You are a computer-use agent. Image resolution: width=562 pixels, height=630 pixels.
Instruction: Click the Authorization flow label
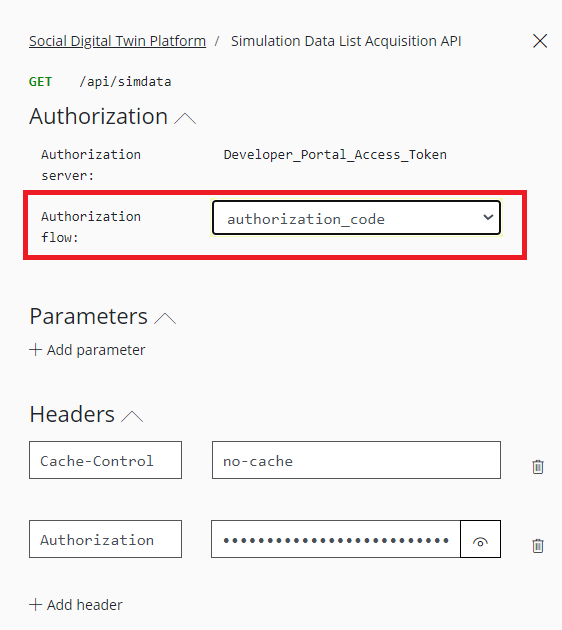(x=91, y=227)
